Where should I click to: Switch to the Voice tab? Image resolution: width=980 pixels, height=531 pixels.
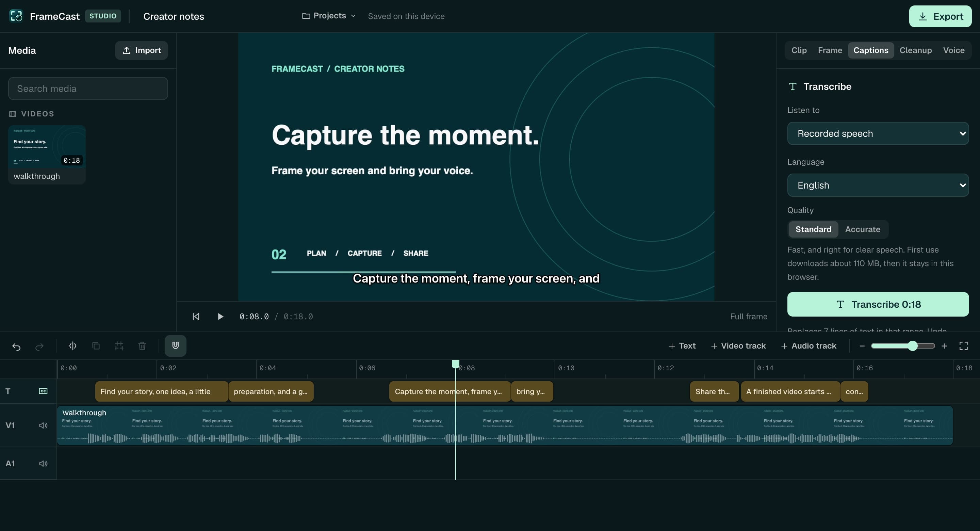[x=953, y=50]
